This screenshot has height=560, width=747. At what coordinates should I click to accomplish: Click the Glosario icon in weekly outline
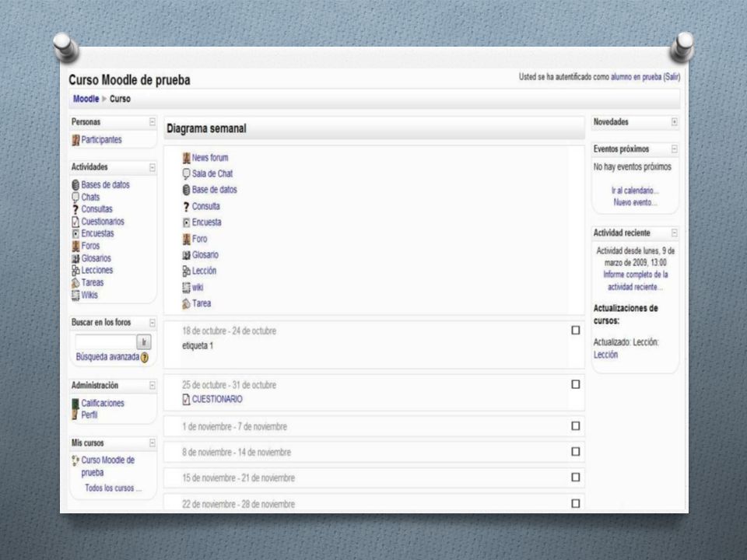click(186, 255)
